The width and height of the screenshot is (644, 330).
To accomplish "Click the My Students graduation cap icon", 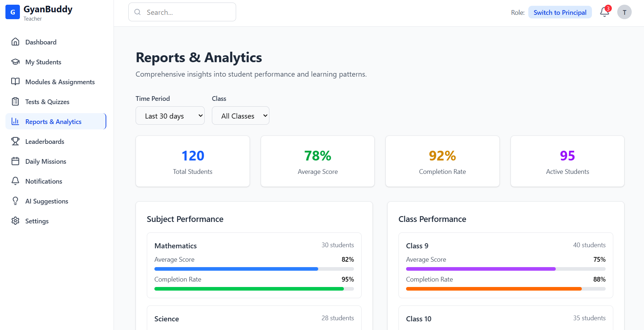I will [x=15, y=62].
